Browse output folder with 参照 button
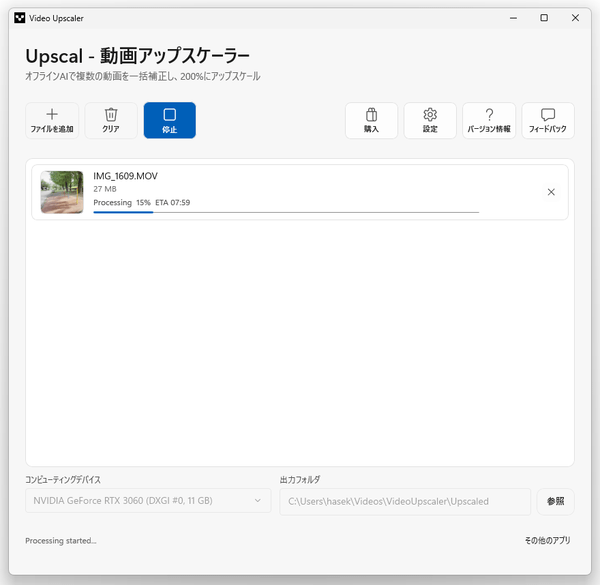The height and width of the screenshot is (585, 600). click(x=556, y=501)
